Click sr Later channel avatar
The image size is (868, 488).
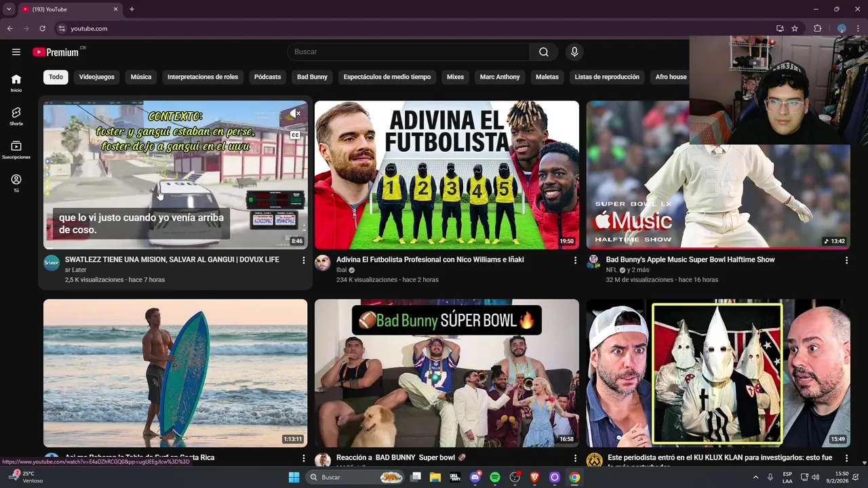click(52, 263)
